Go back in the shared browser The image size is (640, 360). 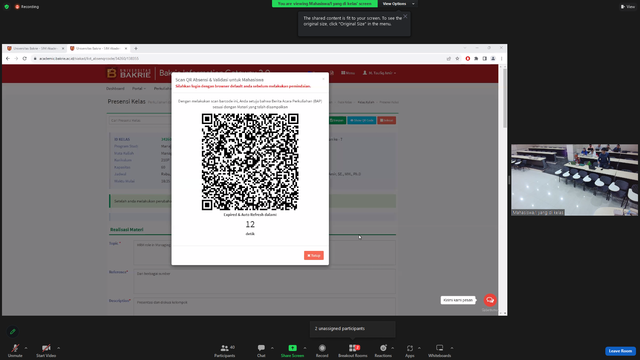[x=8, y=58]
